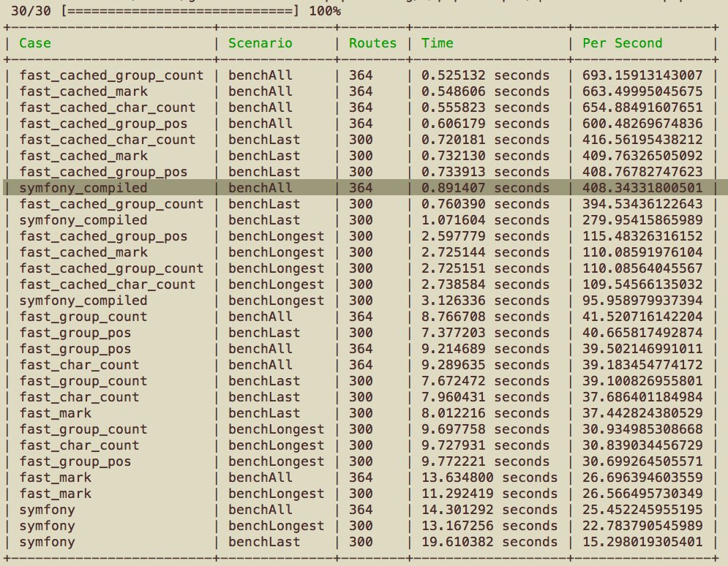Select the per-second value 654.88491607651
Screen dimensions: 728x566
click(x=642, y=107)
